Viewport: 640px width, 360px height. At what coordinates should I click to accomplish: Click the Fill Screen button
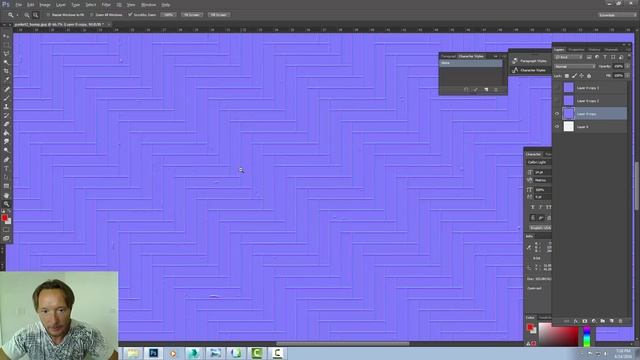pos(219,15)
